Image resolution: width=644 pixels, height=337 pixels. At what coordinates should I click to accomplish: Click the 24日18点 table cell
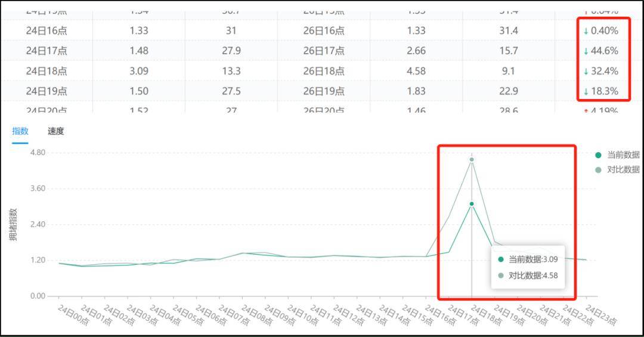click(x=47, y=71)
